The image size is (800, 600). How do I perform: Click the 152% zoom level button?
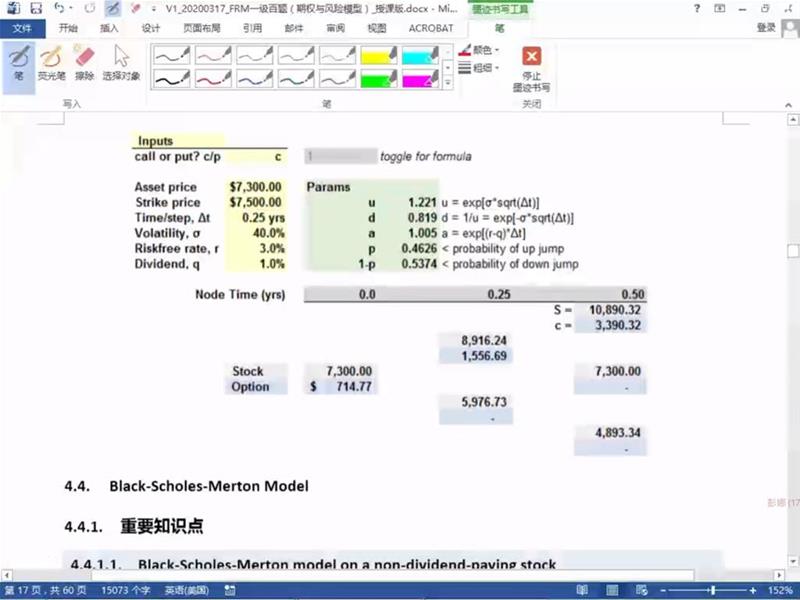pyautogui.click(x=779, y=591)
